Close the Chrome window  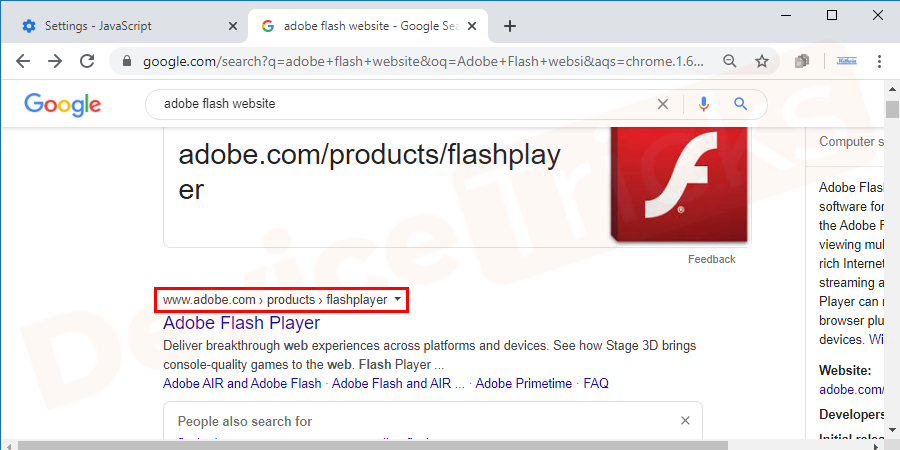pos(878,15)
